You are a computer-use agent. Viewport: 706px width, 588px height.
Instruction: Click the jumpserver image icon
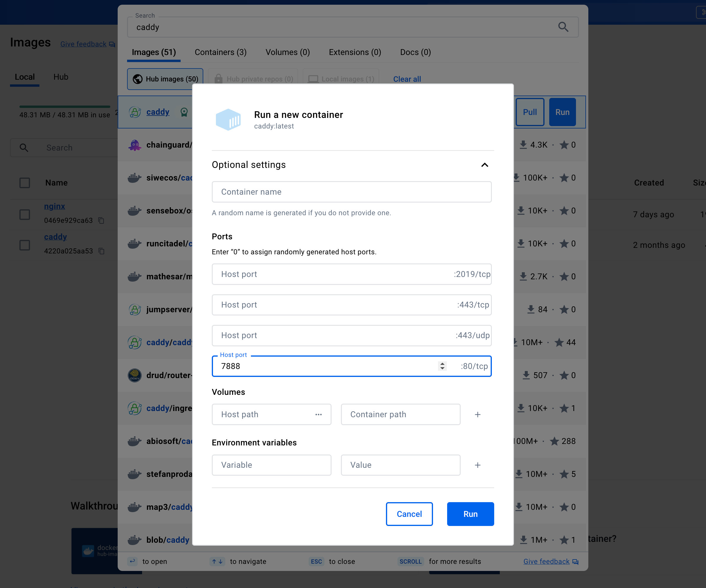(x=135, y=310)
